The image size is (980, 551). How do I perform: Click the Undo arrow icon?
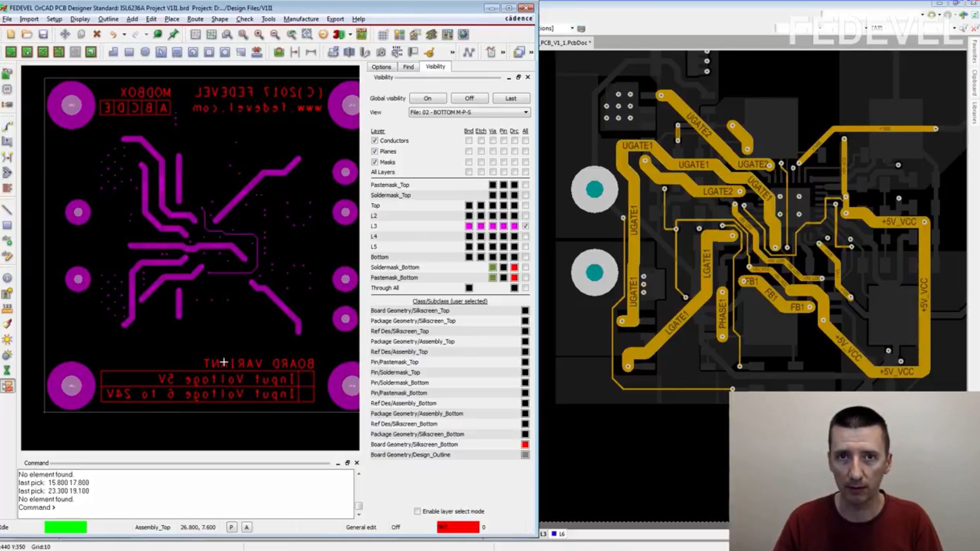pos(113,35)
